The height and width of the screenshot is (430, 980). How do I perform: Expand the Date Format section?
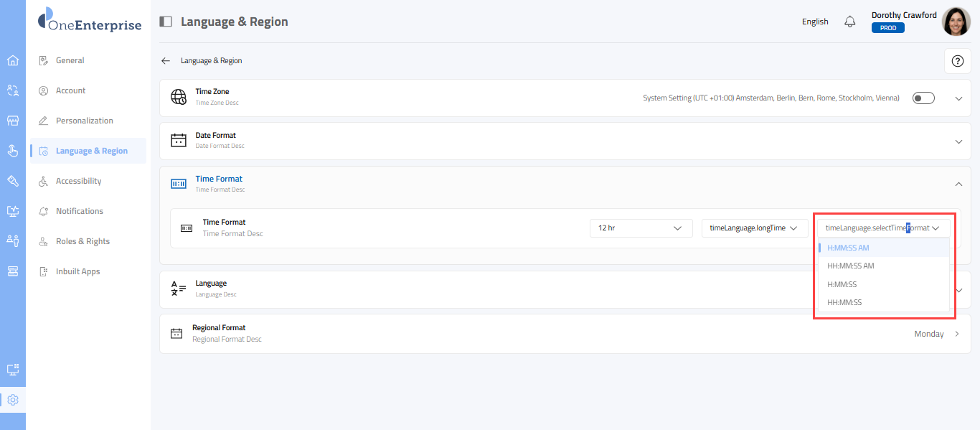(x=958, y=141)
